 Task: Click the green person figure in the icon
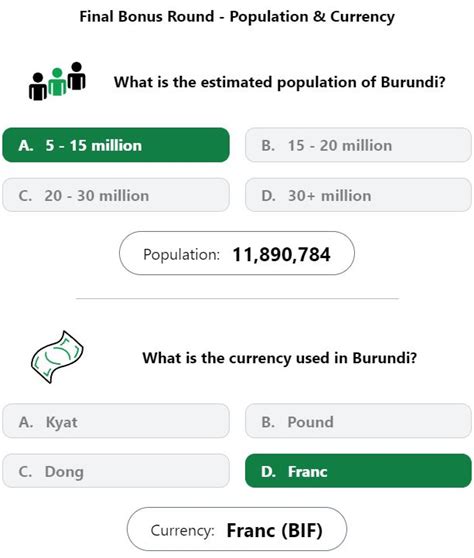click(57, 82)
